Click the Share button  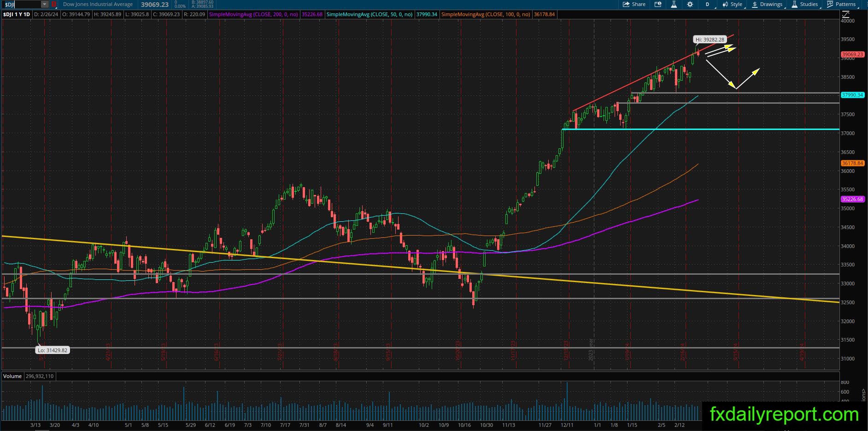(x=634, y=4)
